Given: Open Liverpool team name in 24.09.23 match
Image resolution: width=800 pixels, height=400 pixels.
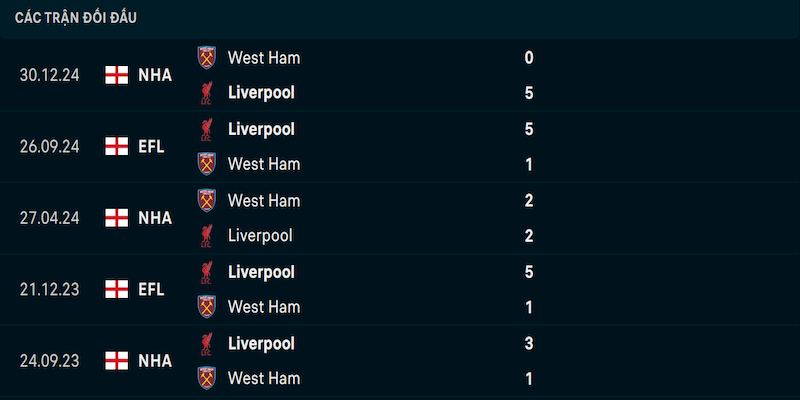Looking at the screenshot, I should click(x=261, y=343).
